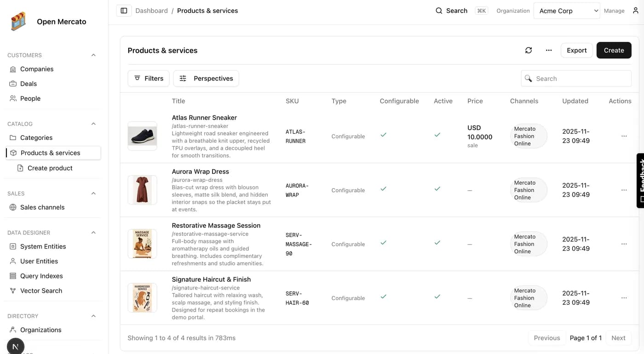Refresh the products table
This screenshot has height=354, width=644.
[x=529, y=50]
